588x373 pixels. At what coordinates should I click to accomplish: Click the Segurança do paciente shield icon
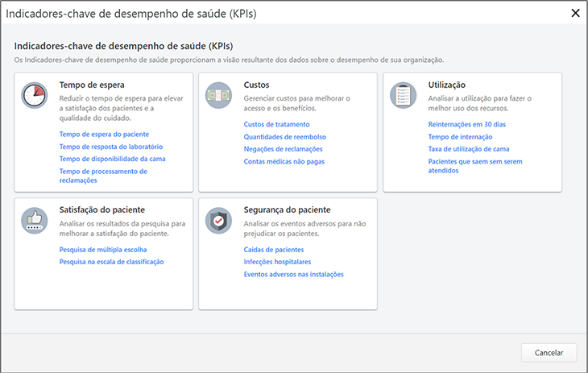point(219,221)
